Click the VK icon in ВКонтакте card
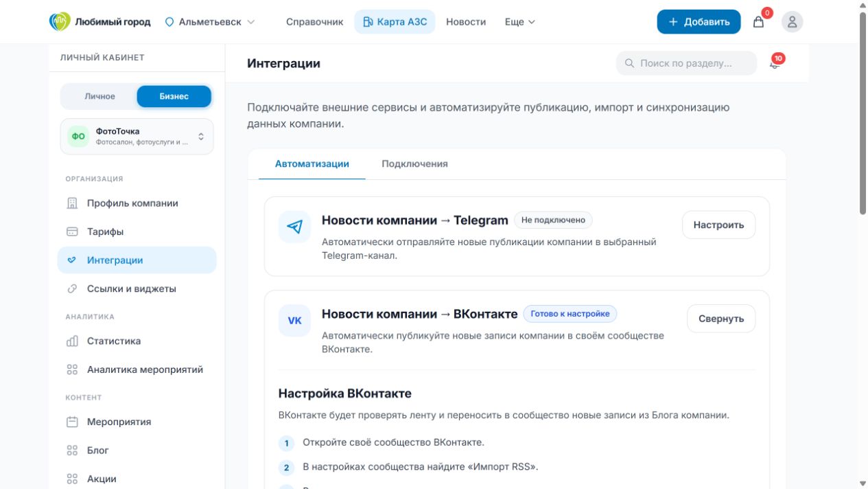 click(294, 321)
